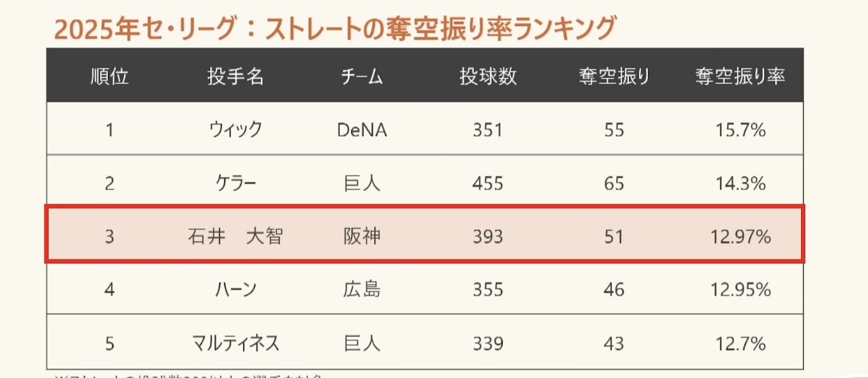Select the 15.7% whiff rate cell
This screenshot has width=868, height=378.
coord(740,130)
